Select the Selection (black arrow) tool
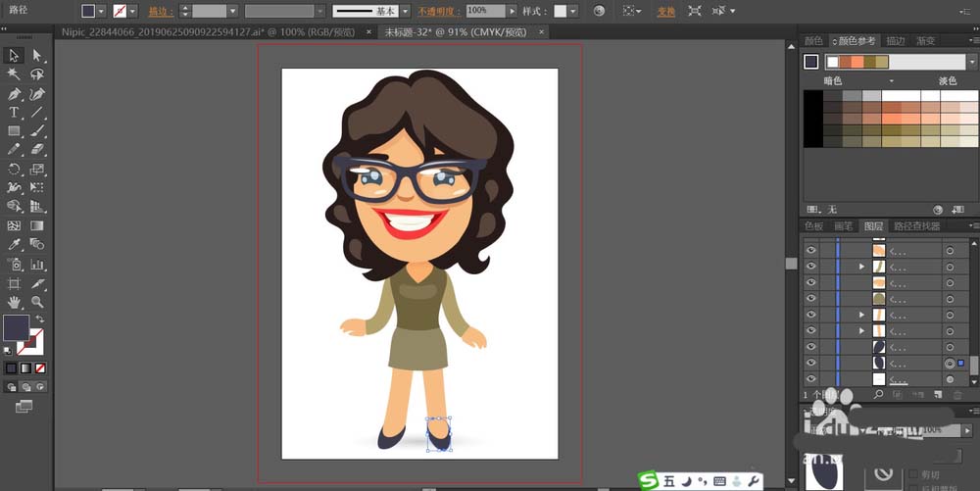 point(14,56)
